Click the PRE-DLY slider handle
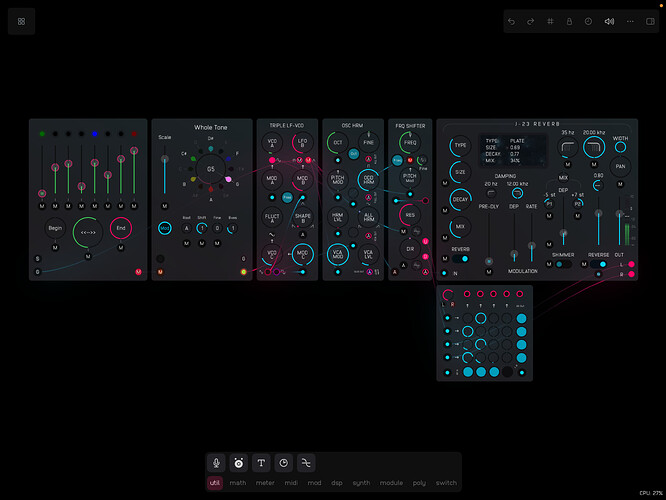666x500 pixels. pyautogui.click(x=489, y=261)
